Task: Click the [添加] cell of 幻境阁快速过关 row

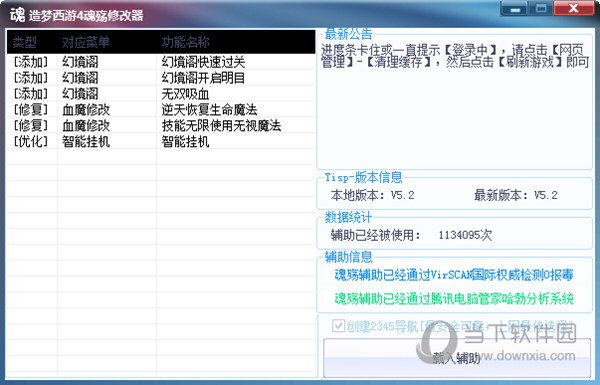Action: tap(31, 62)
